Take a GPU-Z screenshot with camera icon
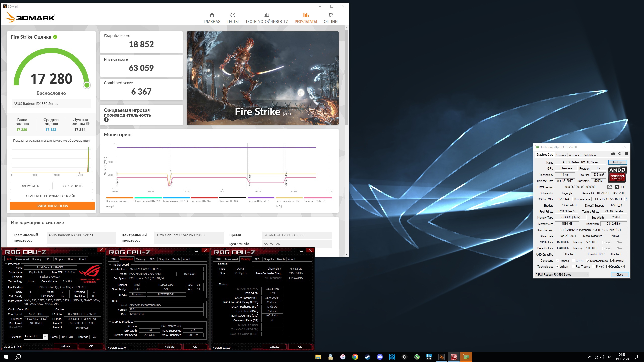 (x=613, y=154)
